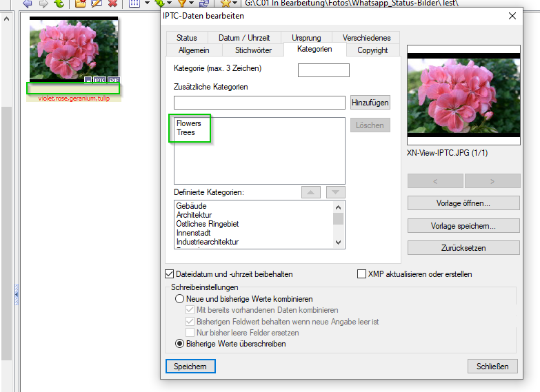Select 'Gebäude' in defined categories
Screen dimensions: 540x392
click(192, 206)
